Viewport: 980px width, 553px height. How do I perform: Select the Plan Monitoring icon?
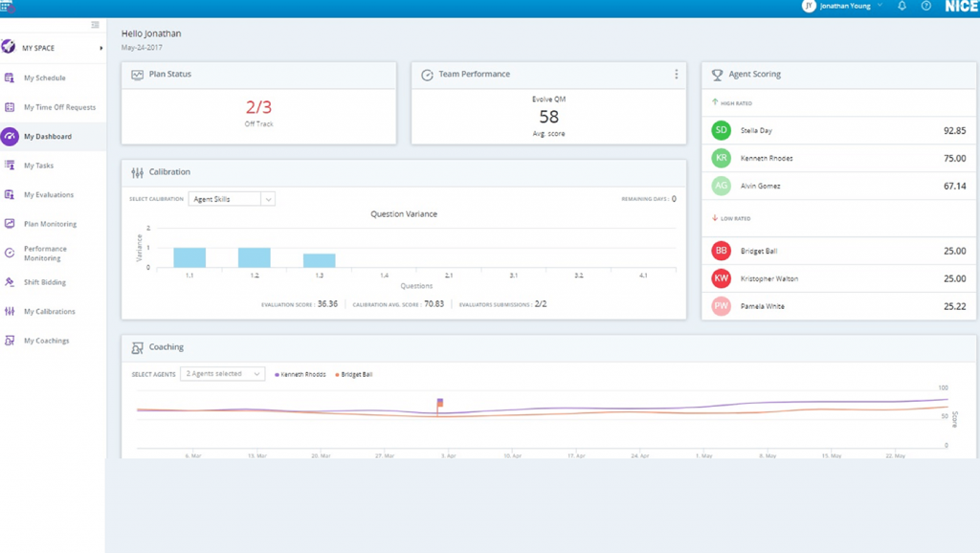pos(11,223)
